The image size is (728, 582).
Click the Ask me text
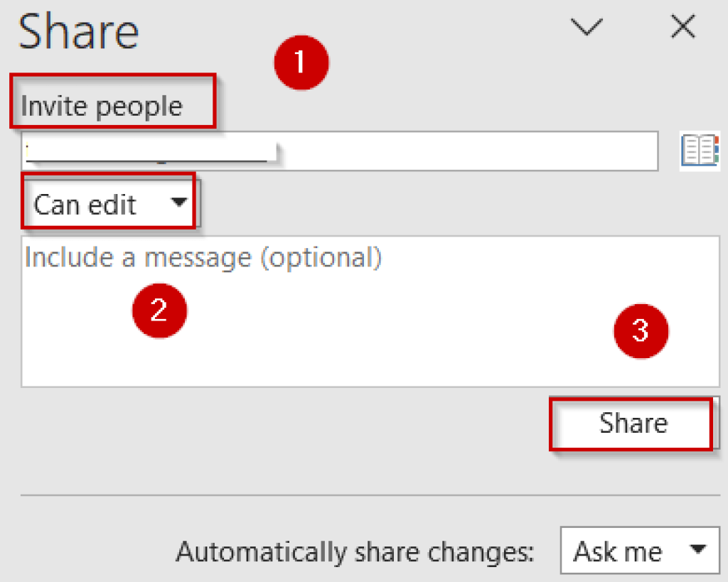click(617, 551)
